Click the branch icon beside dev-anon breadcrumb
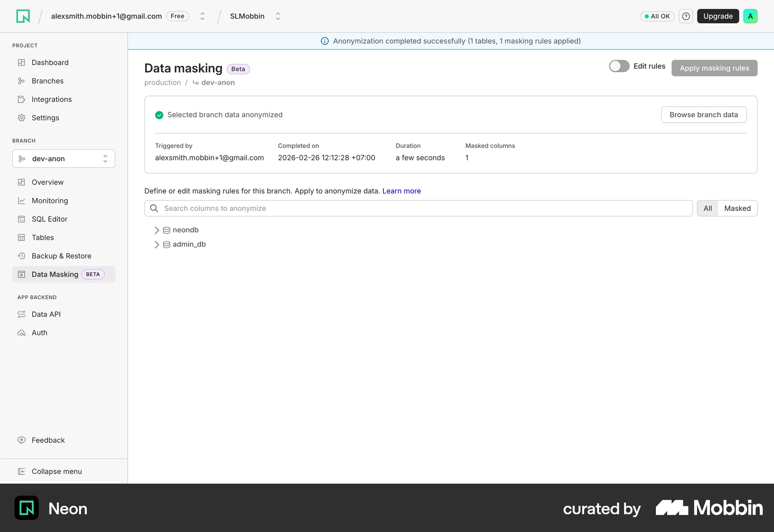 click(x=196, y=83)
